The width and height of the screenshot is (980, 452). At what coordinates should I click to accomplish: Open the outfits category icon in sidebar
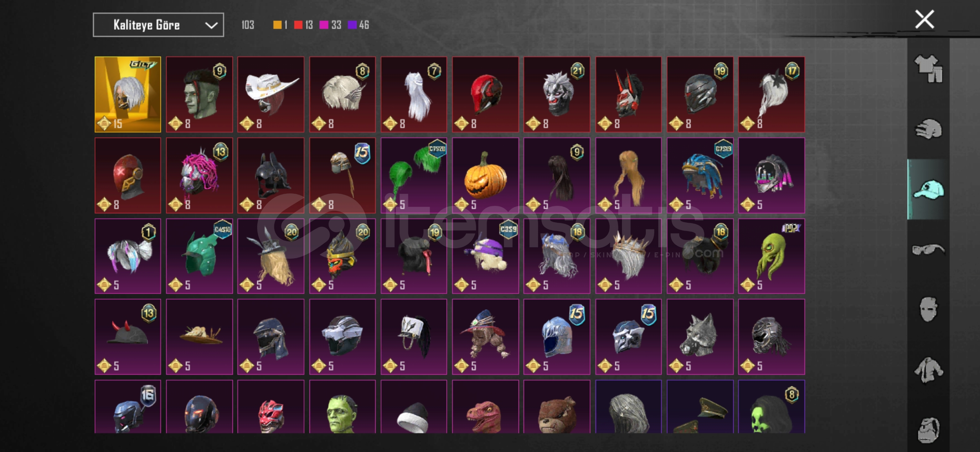[928, 69]
